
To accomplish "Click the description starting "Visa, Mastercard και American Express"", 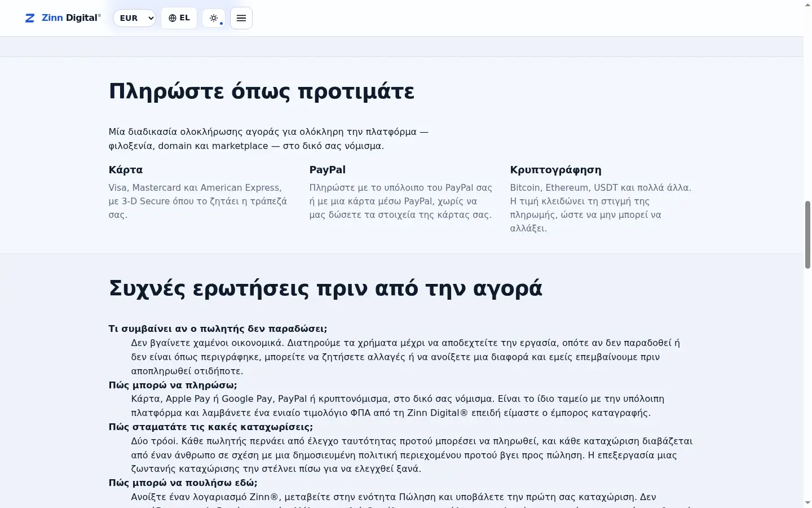I will point(198,201).
